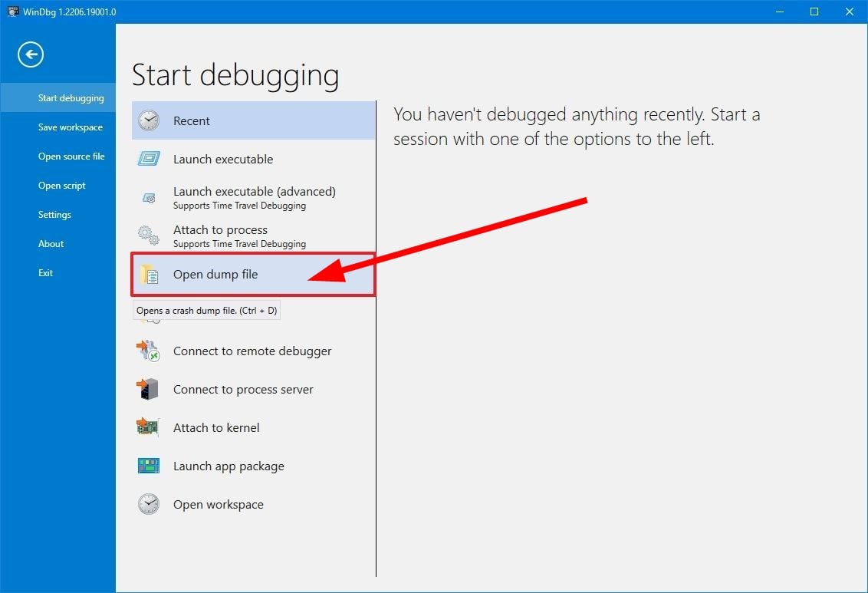Maximize the WinDbg window

coord(814,12)
